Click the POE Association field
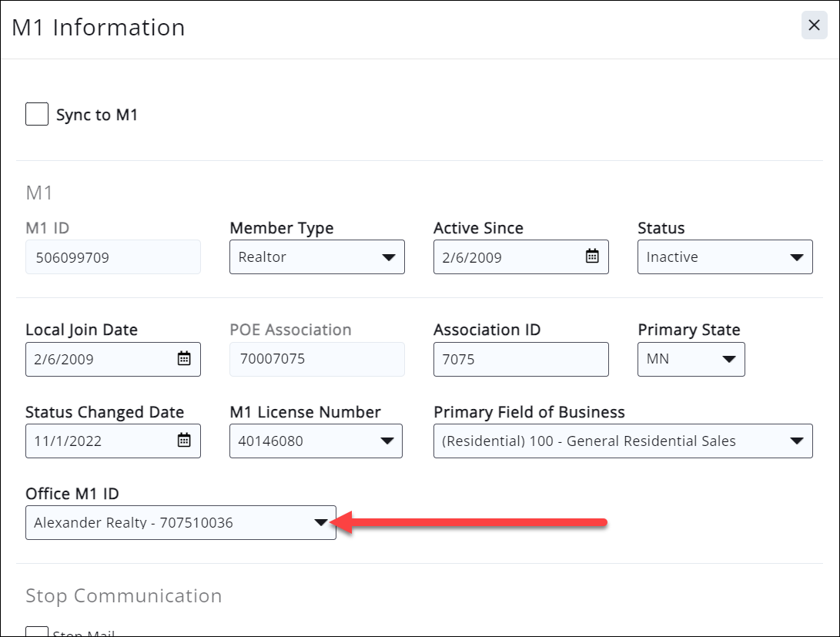 coord(316,359)
